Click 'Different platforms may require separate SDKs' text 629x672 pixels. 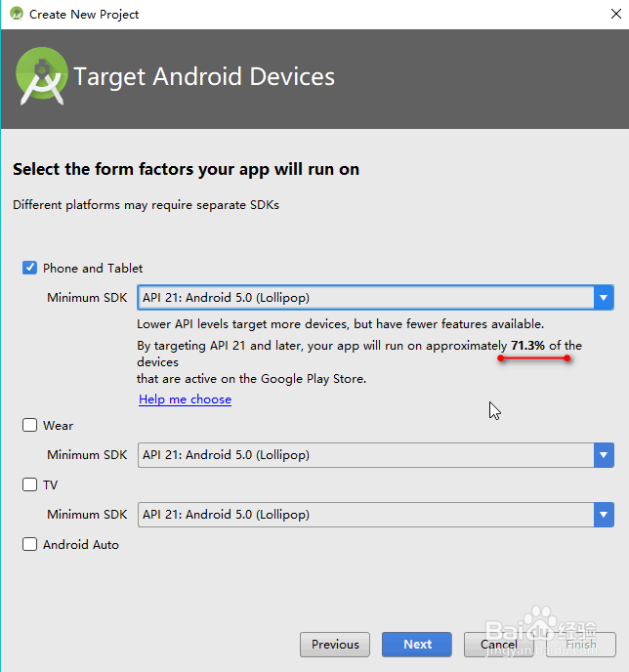(x=146, y=205)
